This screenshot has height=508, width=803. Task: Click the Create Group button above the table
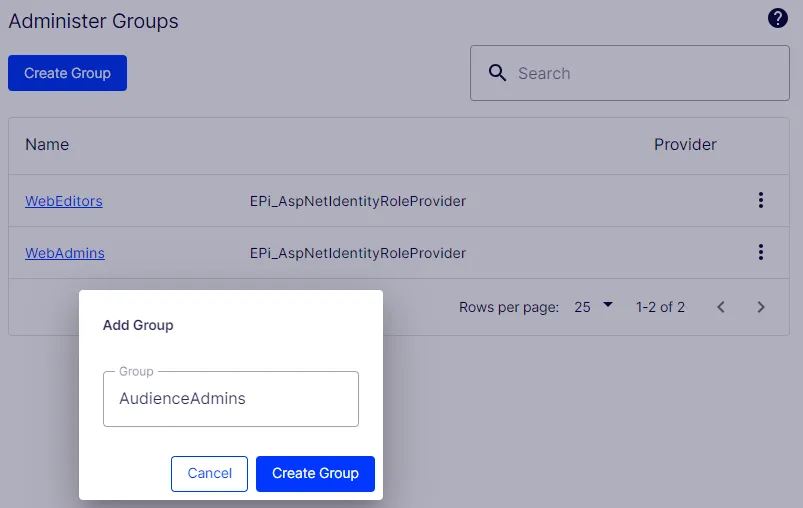(67, 73)
